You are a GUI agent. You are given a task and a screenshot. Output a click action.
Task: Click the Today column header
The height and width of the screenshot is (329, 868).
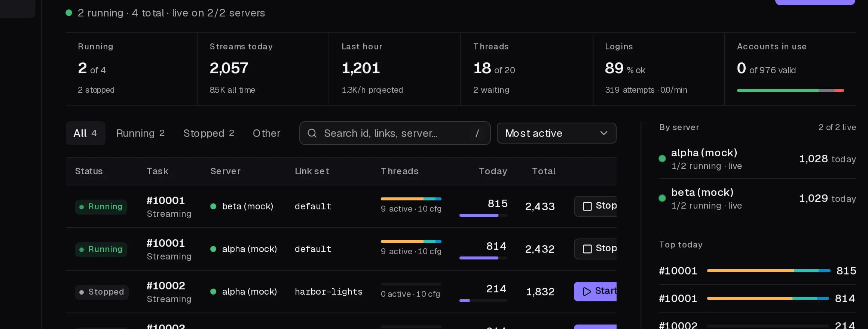(493, 171)
